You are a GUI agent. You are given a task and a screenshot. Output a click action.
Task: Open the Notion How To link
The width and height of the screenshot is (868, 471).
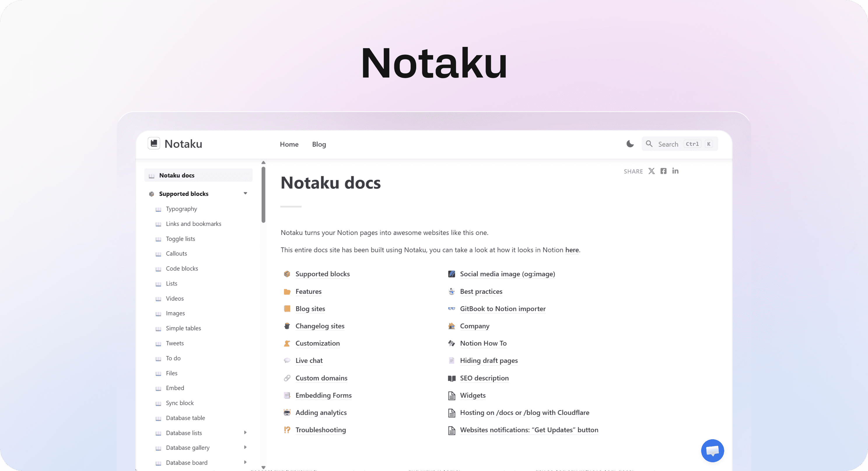point(483,343)
